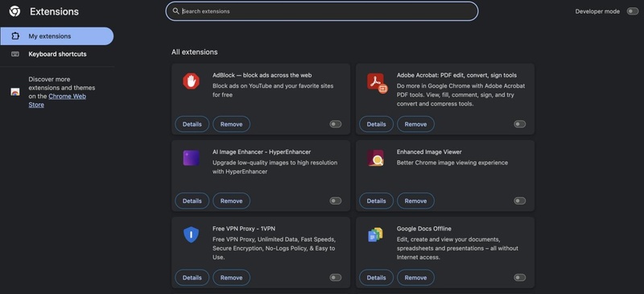Switch on AI Image Enhancer toggle
The width and height of the screenshot is (644, 294).
(336, 201)
